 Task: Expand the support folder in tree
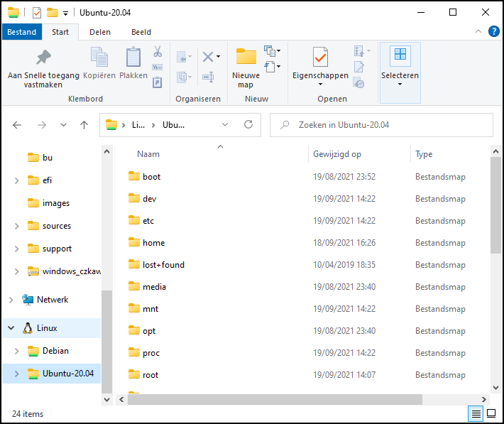coord(17,249)
